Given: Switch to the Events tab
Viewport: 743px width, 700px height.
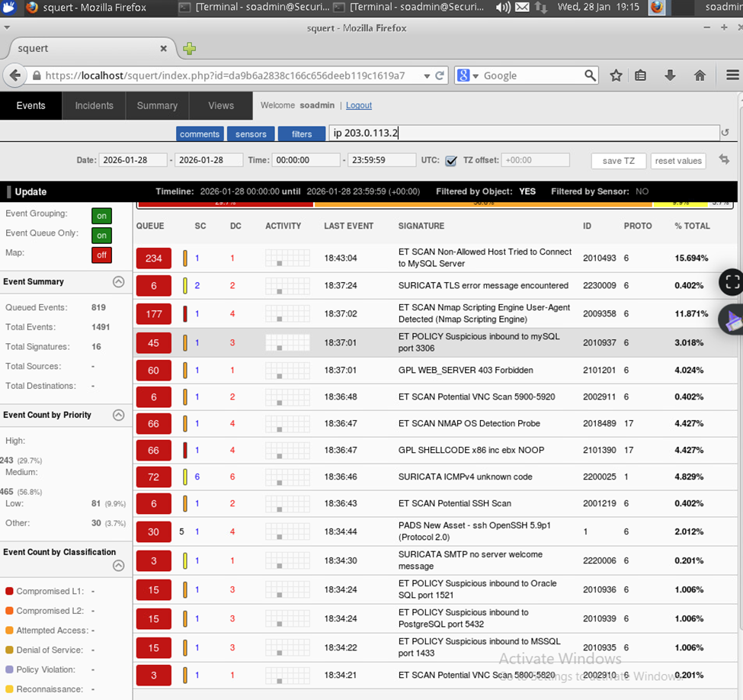Looking at the screenshot, I should tap(30, 105).
